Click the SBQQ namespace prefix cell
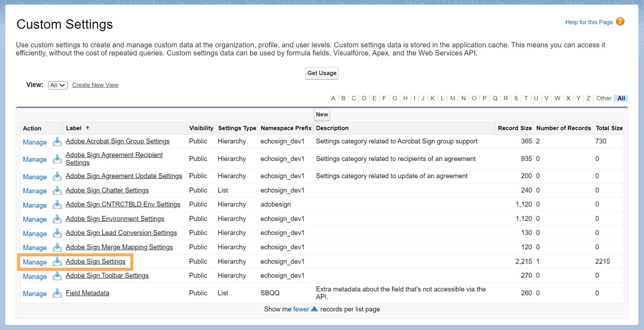The height and width of the screenshot is (330, 644). (x=270, y=293)
